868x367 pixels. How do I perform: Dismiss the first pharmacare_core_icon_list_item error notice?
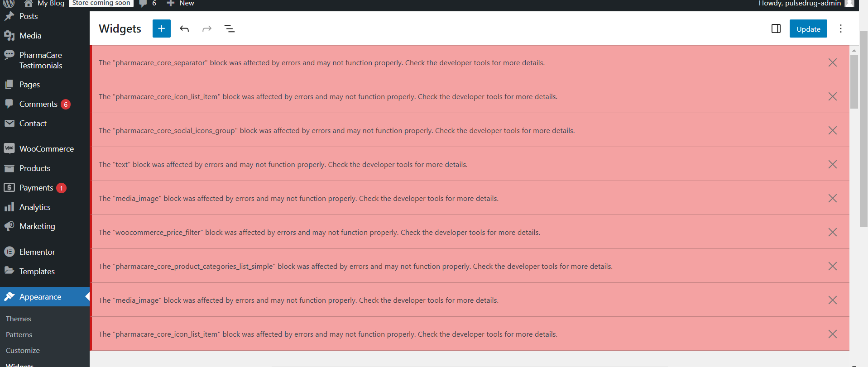[x=833, y=96]
